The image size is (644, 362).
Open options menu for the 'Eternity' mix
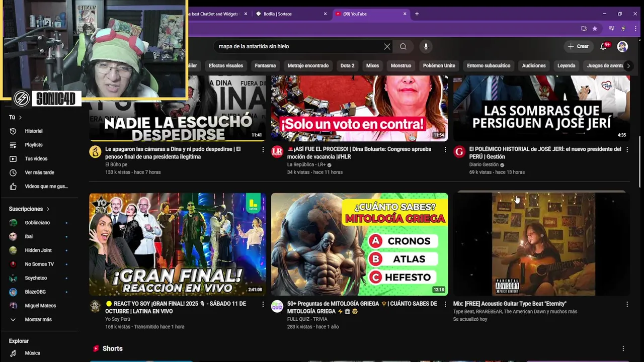[627, 304]
